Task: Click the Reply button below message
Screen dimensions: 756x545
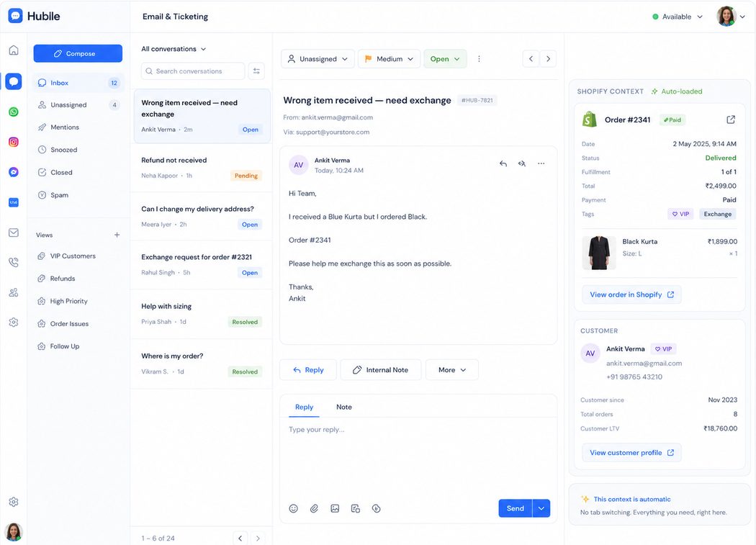Action: 308,370
